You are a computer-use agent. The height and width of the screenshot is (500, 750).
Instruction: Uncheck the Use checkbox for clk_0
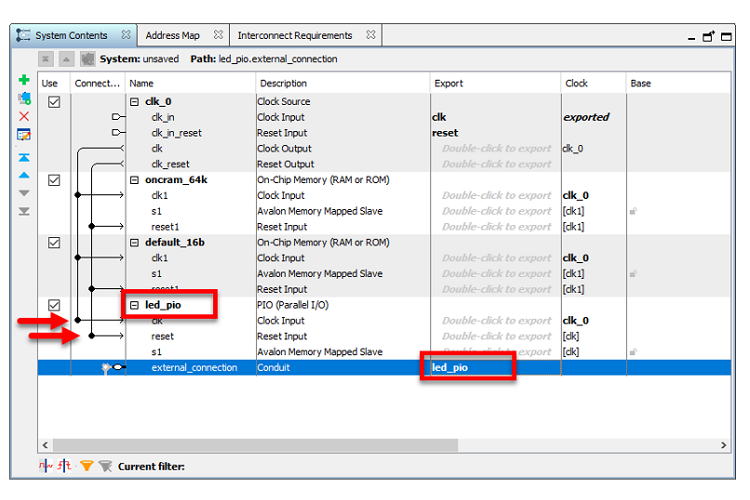[54, 101]
